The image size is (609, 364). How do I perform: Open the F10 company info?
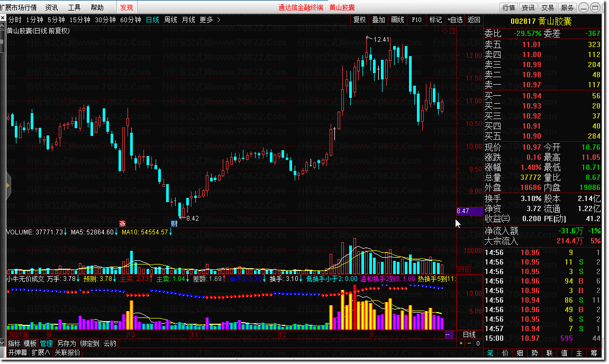coord(416,20)
